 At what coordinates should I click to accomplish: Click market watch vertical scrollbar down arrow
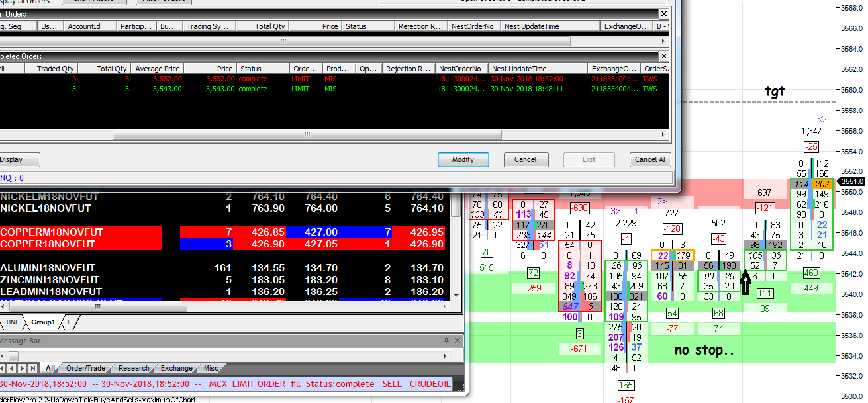point(456,297)
